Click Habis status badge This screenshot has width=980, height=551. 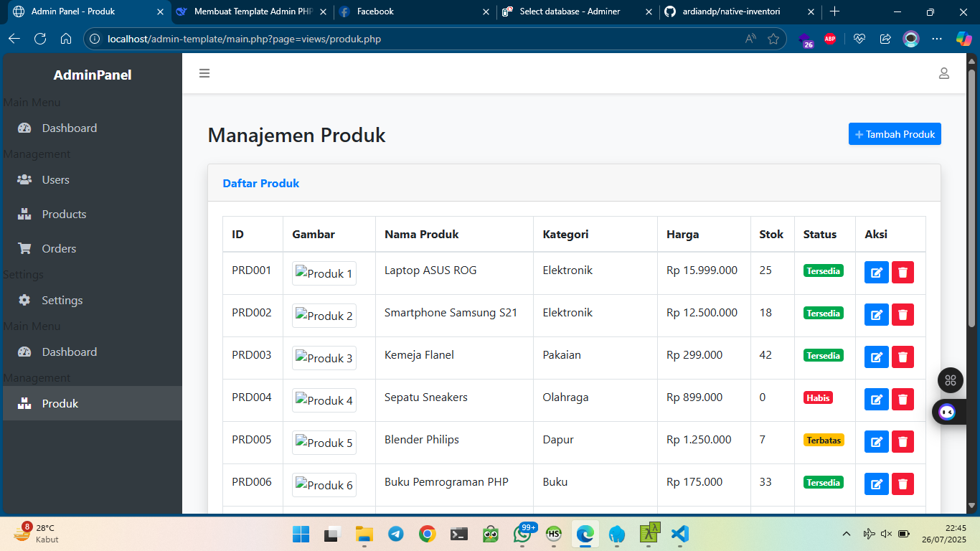pos(818,397)
